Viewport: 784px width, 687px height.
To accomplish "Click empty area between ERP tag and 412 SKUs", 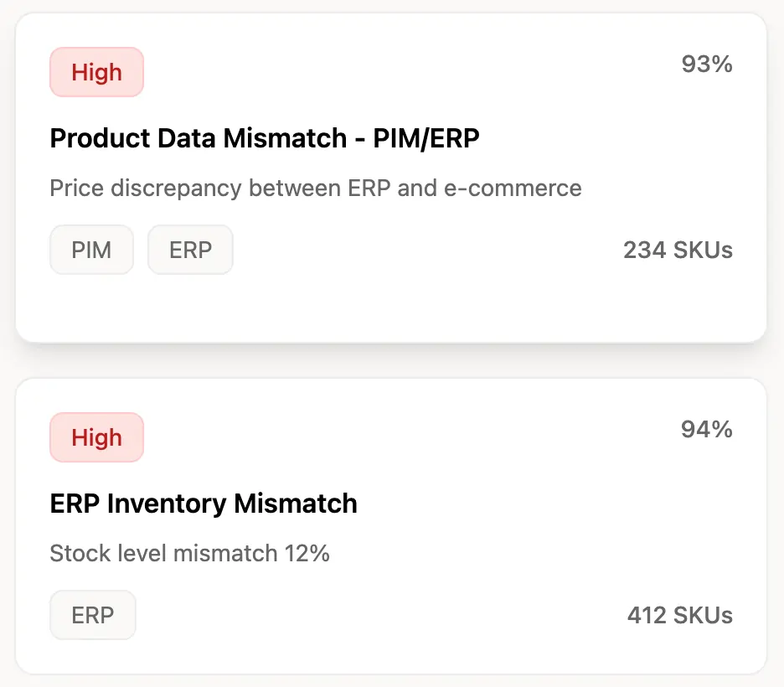I will [377, 616].
